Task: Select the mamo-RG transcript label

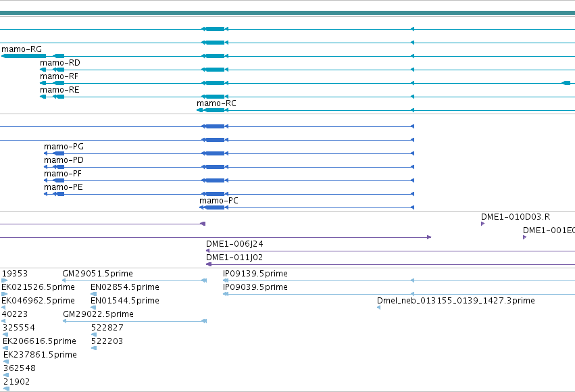Action: (22, 49)
